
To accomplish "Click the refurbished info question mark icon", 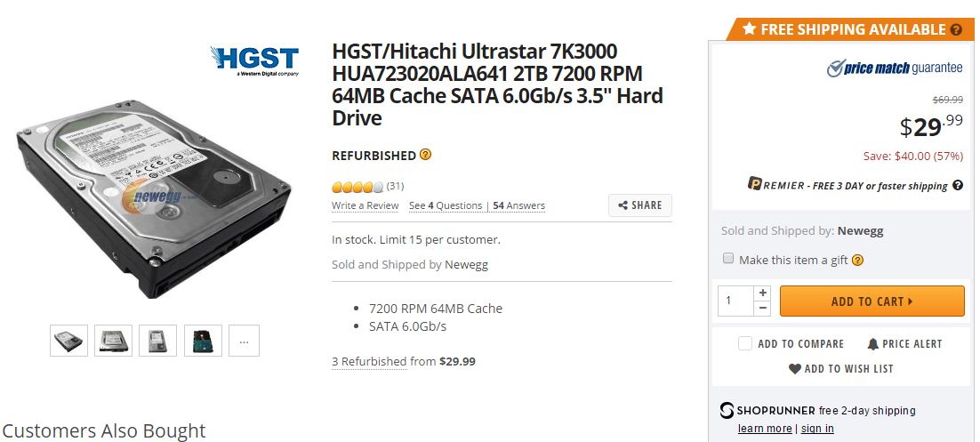I will (x=425, y=155).
